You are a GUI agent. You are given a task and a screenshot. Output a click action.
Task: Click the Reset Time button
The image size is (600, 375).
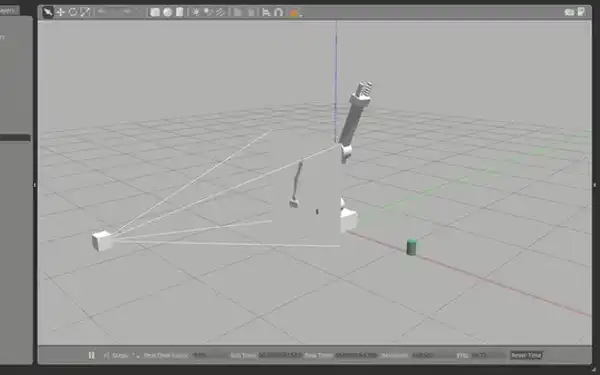pos(526,355)
